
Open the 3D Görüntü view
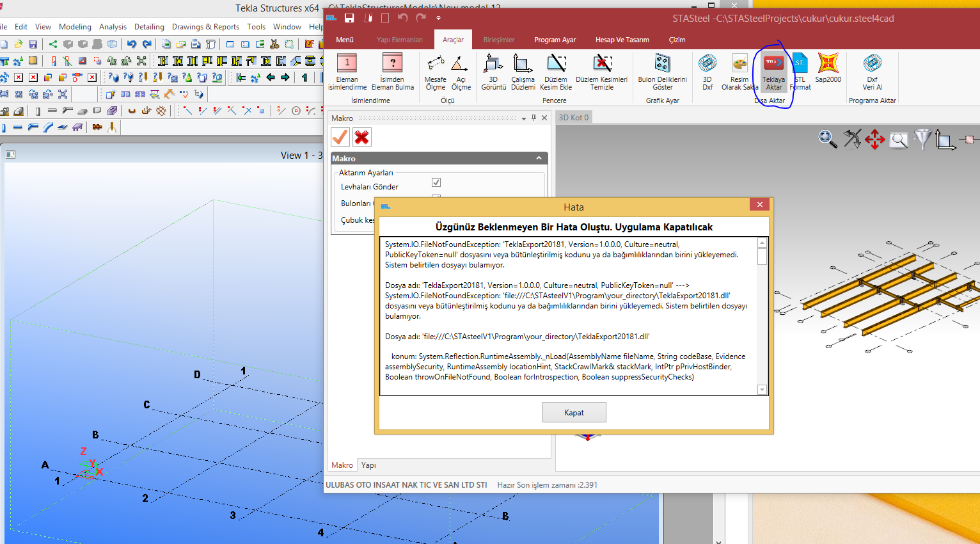[x=493, y=65]
